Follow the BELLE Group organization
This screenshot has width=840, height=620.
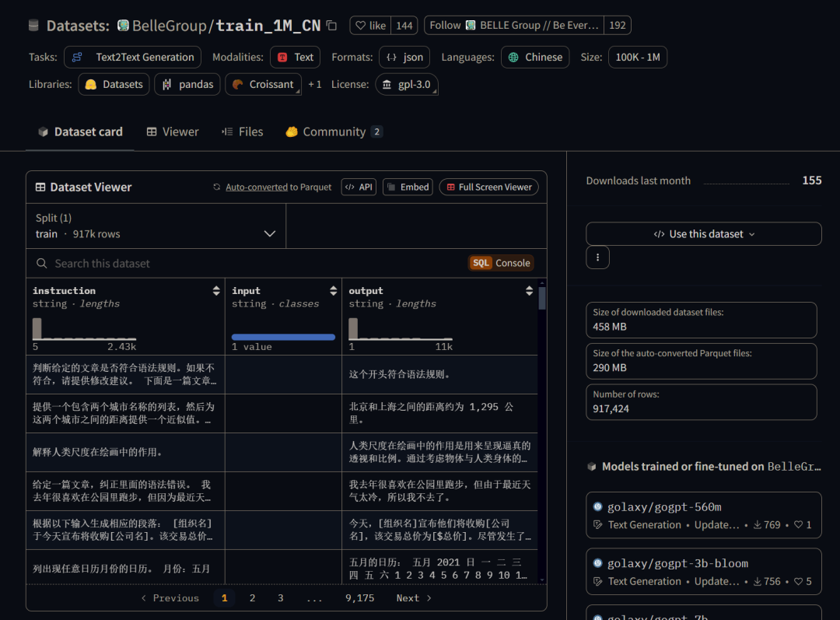pyautogui.click(x=514, y=25)
